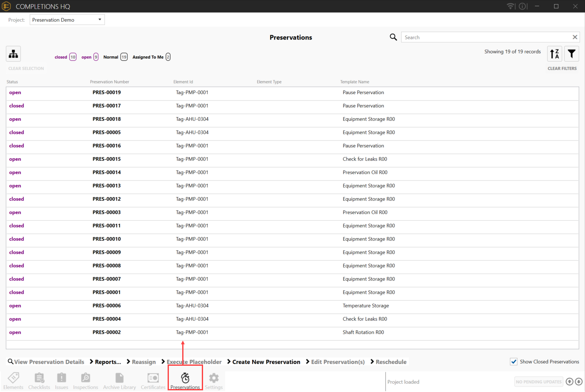This screenshot has width=585, height=392.
Task: Toggle the Assigned To Me filter
Action: 151,57
